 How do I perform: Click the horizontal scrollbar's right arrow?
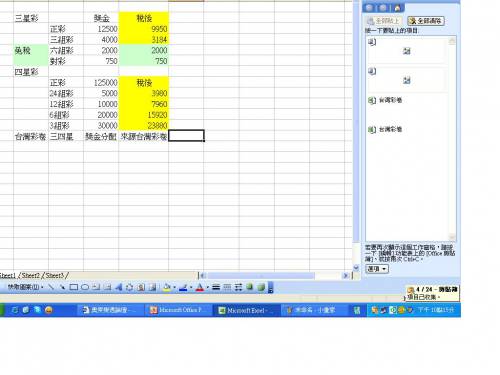(345, 276)
